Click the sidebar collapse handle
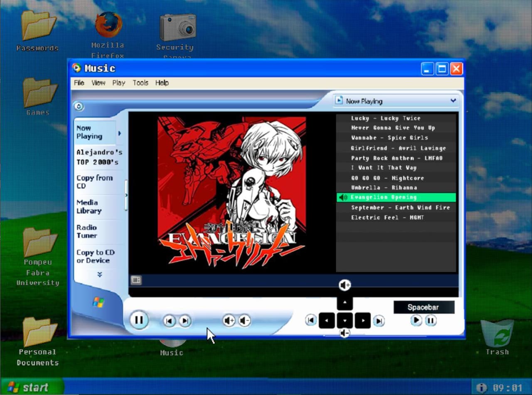The height and width of the screenshot is (395, 532). coord(126,195)
